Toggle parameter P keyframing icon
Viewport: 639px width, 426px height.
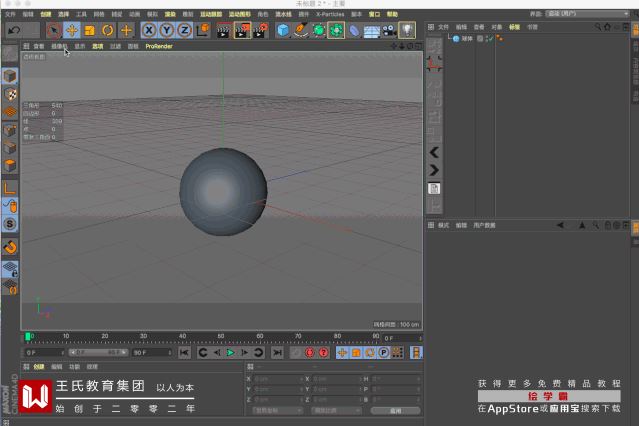tap(383, 353)
